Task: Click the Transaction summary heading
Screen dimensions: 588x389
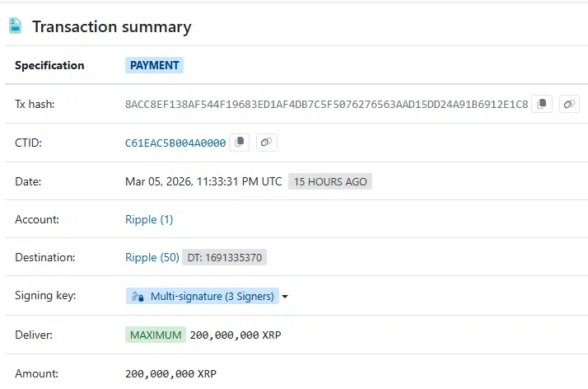Action: (111, 26)
